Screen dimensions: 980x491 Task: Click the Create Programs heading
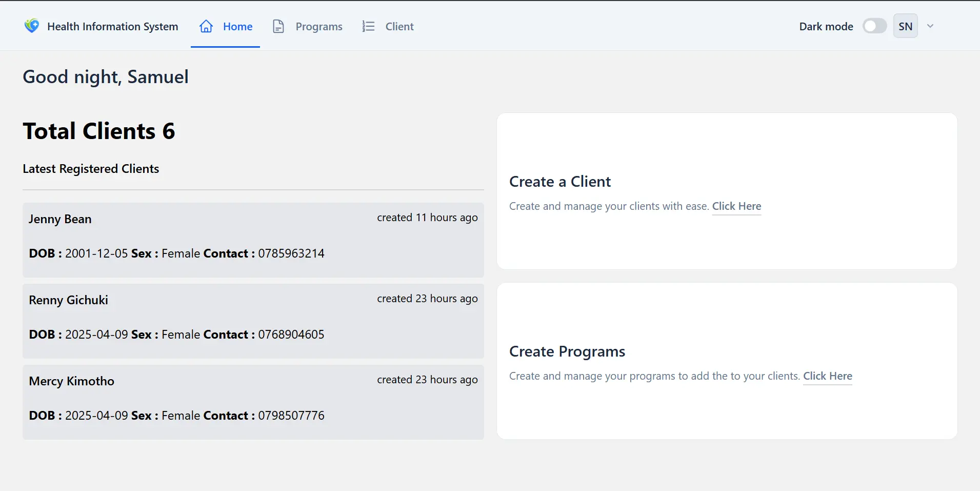coord(567,351)
